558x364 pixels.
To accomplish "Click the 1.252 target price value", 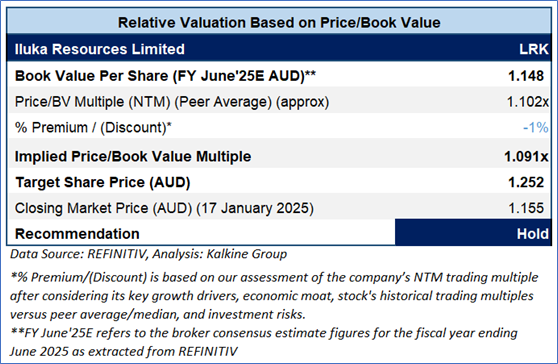I will [x=526, y=182].
